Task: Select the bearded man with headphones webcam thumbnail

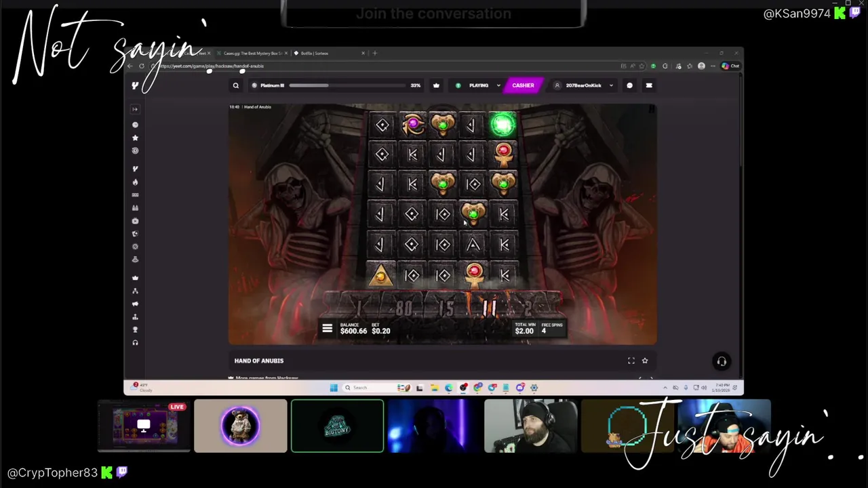Action: [x=530, y=426]
